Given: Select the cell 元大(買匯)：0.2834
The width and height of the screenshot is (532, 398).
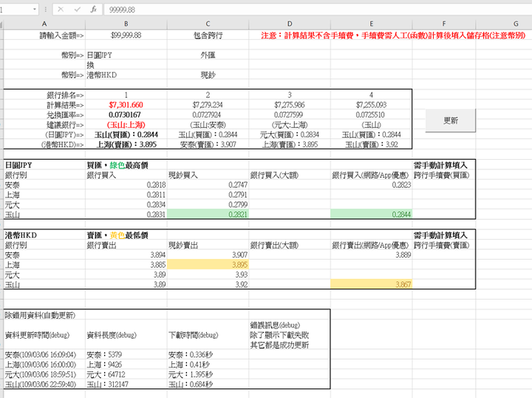Looking at the screenshot, I should coord(290,135).
